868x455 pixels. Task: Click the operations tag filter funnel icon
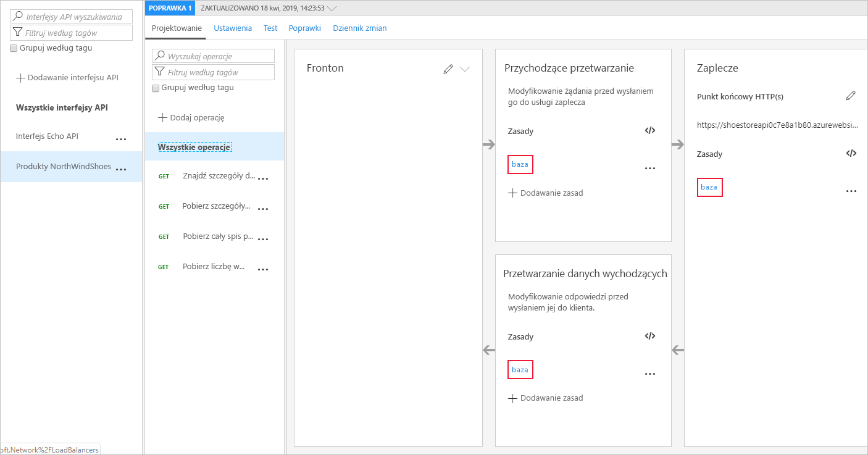pos(160,72)
